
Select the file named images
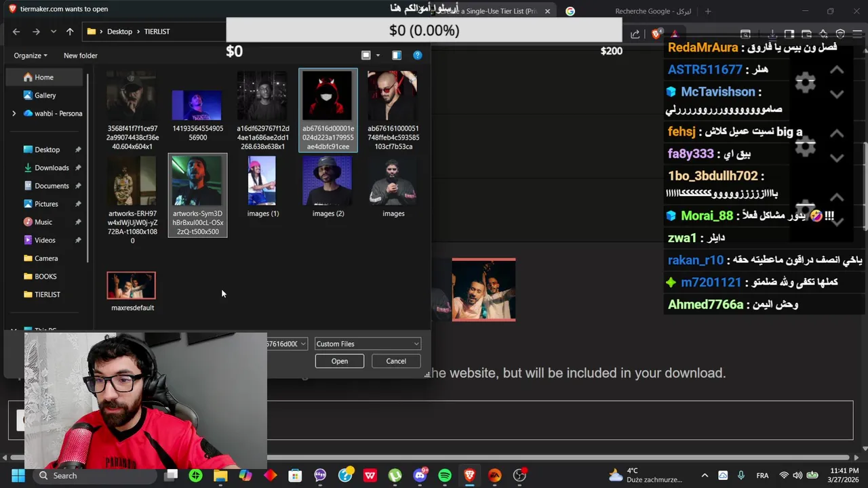tap(393, 187)
